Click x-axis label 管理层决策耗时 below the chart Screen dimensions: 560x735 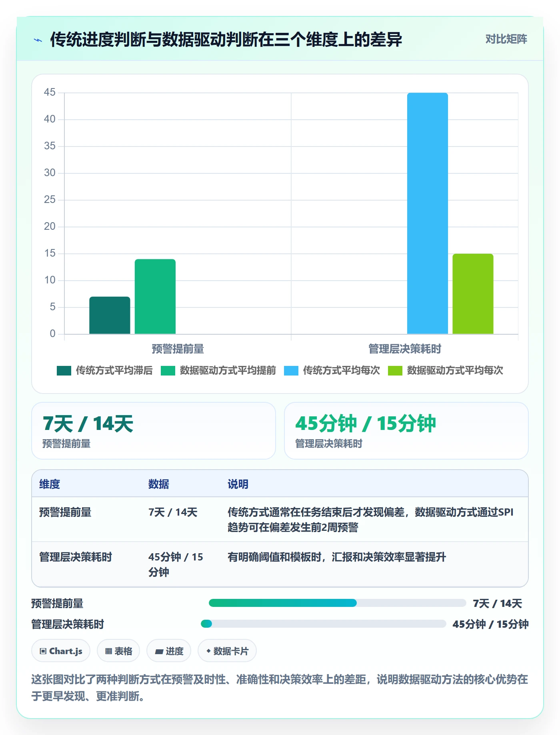point(405,349)
